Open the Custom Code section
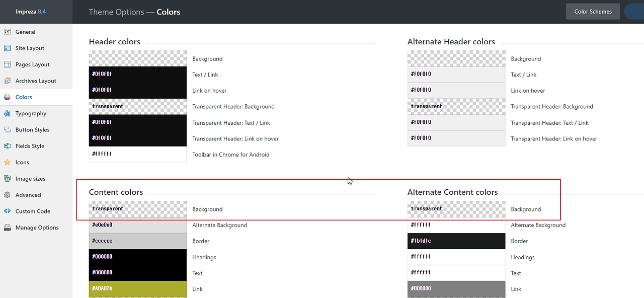644x298 pixels. [x=36, y=211]
